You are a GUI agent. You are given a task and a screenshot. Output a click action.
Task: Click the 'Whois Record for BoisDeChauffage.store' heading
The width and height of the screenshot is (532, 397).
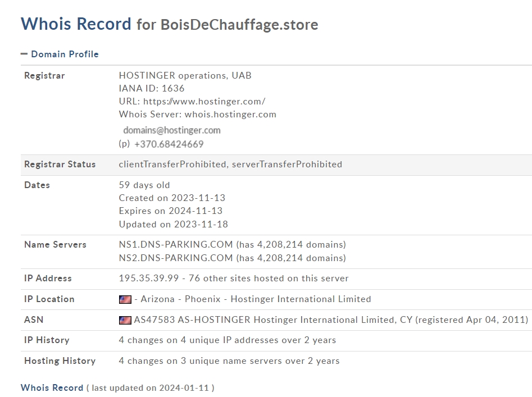(x=169, y=24)
